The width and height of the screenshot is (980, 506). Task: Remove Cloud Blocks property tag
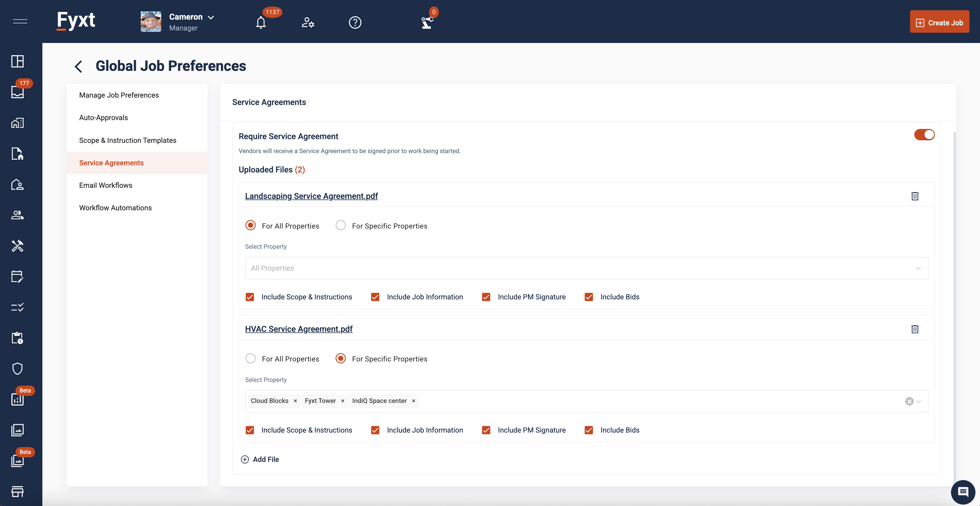pyautogui.click(x=295, y=401)
